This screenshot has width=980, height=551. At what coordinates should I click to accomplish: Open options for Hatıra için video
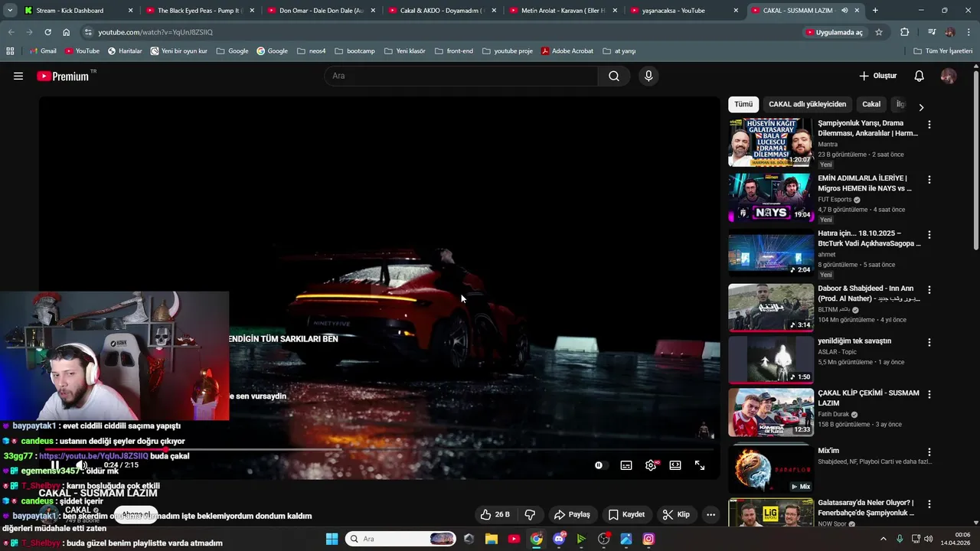point(929,234)
